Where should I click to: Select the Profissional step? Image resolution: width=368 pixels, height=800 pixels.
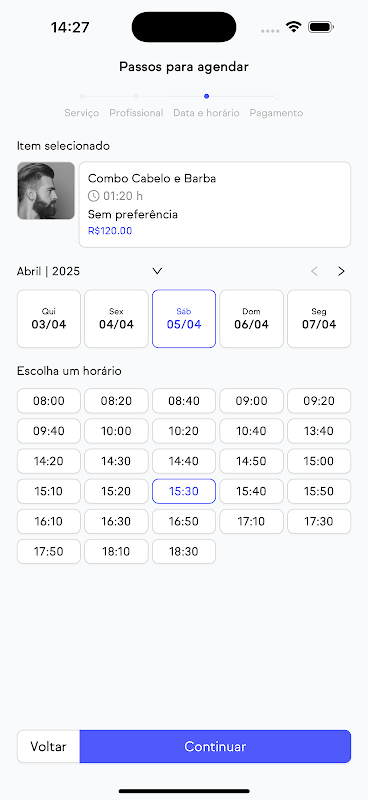[136, 113]
